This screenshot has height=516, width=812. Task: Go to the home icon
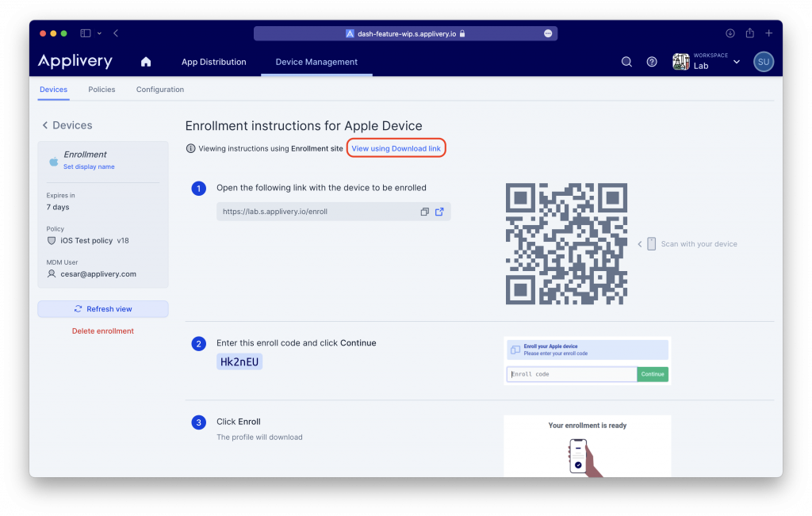[146, 62]
